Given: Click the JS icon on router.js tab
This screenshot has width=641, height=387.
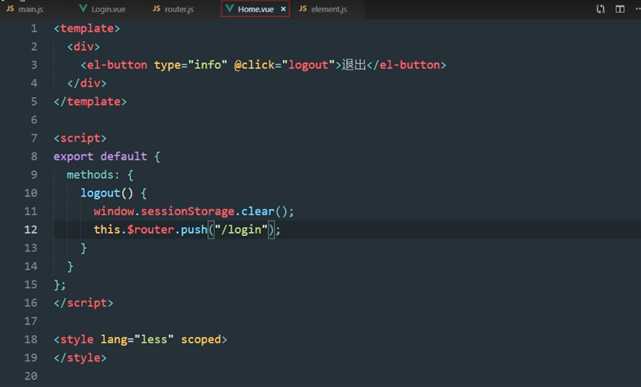Looking at the screenshot, I should (x=157, y=8).
